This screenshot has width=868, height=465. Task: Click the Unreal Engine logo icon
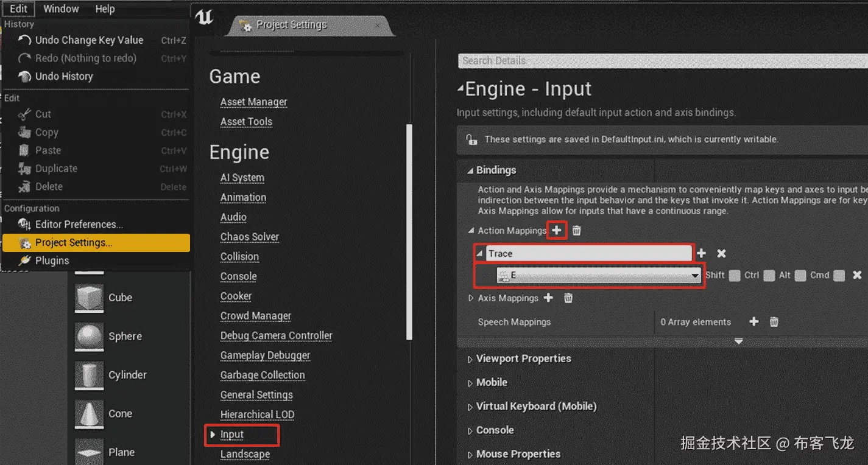click(205, 17)
